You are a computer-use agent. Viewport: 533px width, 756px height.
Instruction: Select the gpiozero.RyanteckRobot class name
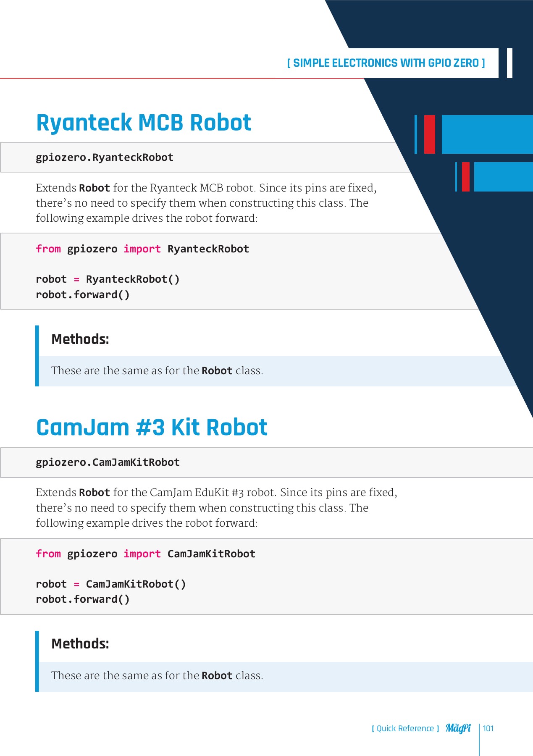point(105,157)
